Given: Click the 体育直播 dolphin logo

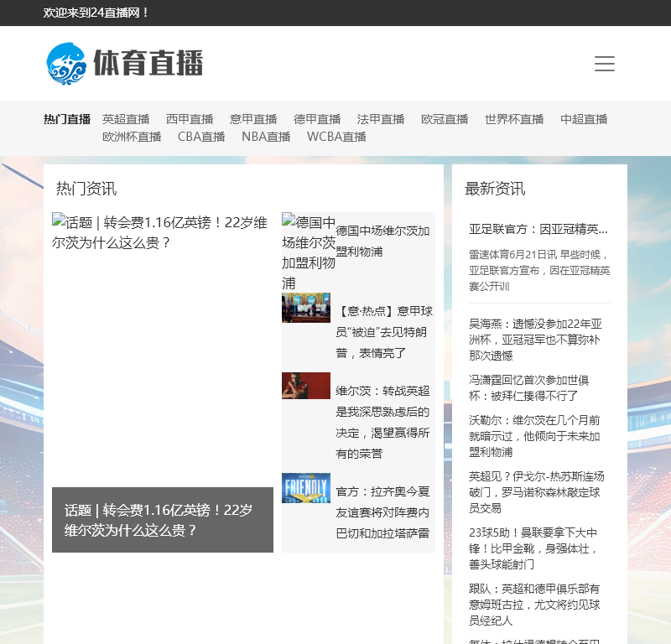Looking at the screenshot, I should click(124, 64).
